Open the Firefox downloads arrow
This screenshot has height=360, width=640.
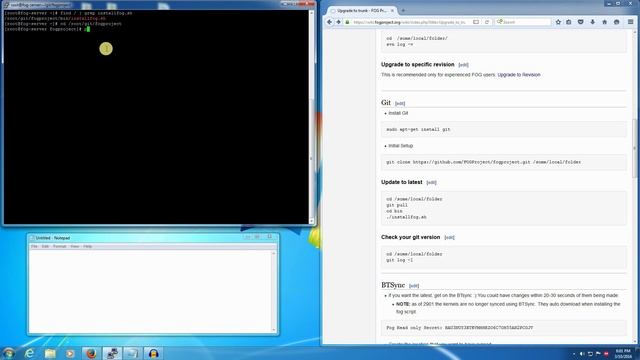tap(593, 22)
